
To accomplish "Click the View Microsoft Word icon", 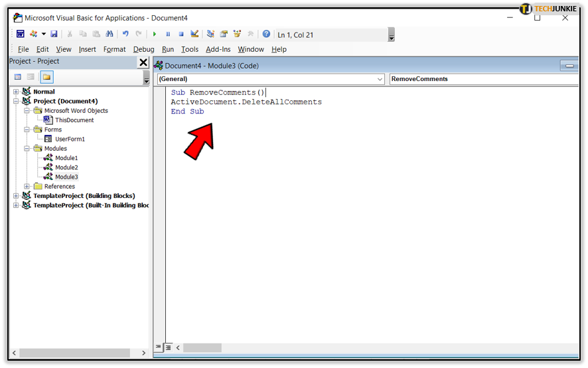I will pos(21,34).
